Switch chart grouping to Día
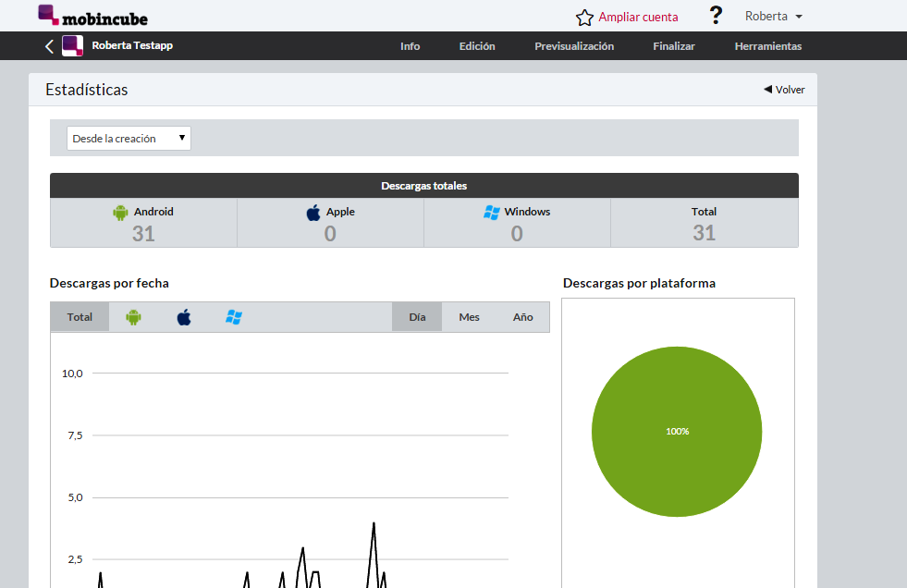The width and height of the screenshot is (907, 588). point(417,317)
